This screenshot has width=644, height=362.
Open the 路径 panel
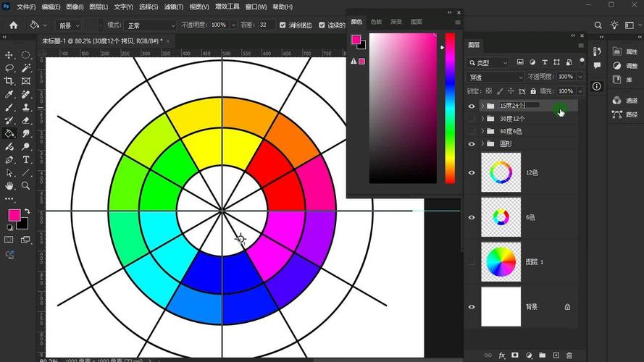pyautogui.click(x=625, y=114)
